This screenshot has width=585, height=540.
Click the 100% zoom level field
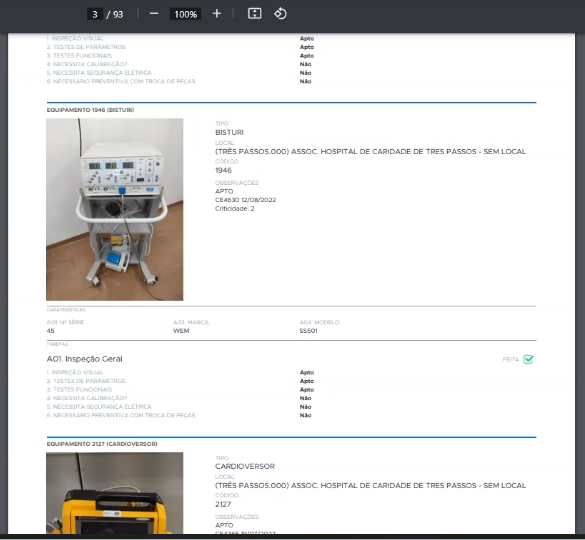[x=185, y=14]
